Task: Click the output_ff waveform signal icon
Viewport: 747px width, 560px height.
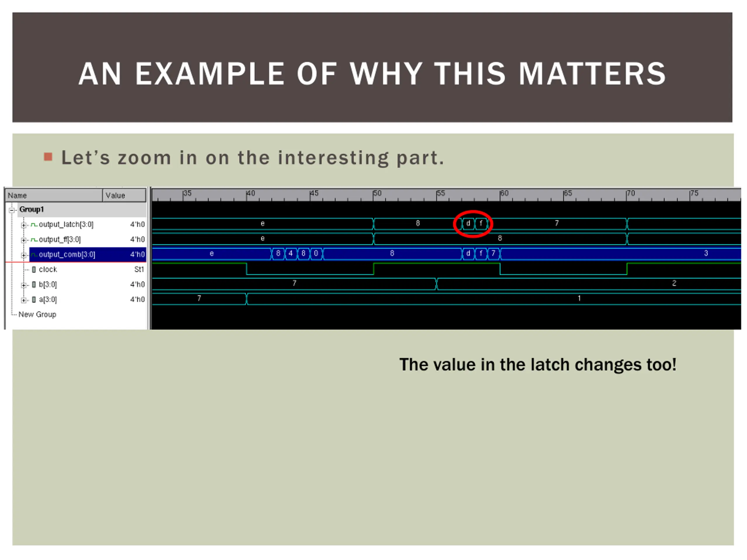Action: point(34,240)
